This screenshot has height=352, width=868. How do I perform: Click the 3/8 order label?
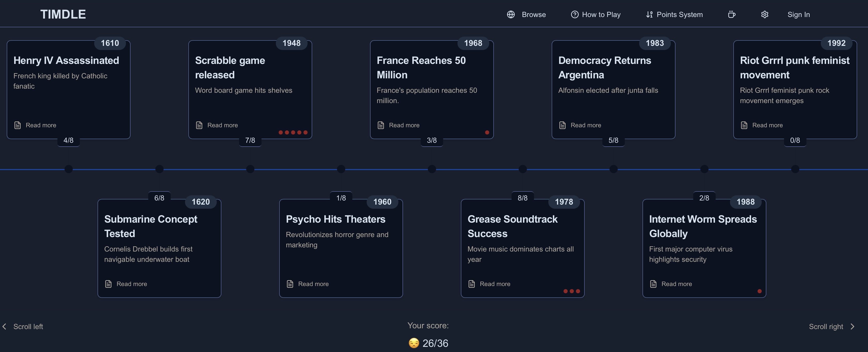[432, 140]
